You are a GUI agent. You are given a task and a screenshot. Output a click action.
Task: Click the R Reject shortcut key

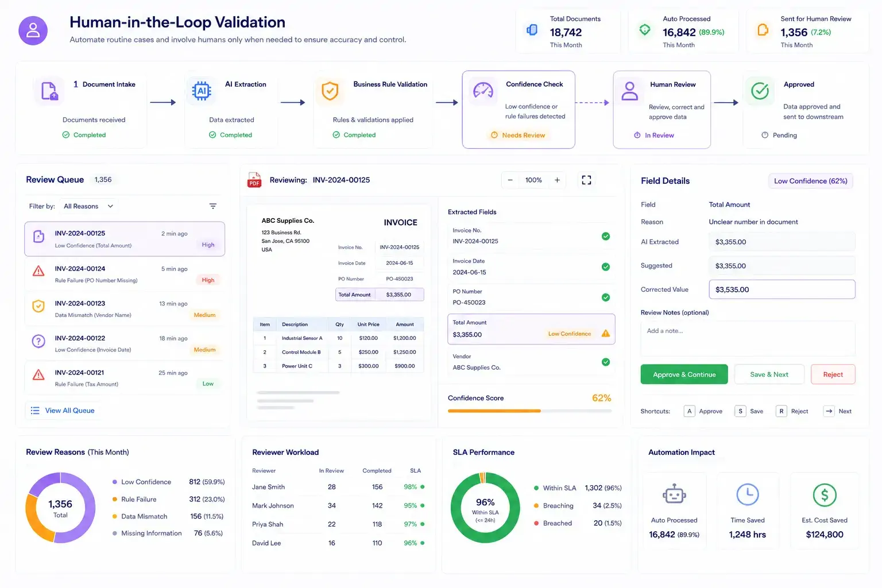781,411
